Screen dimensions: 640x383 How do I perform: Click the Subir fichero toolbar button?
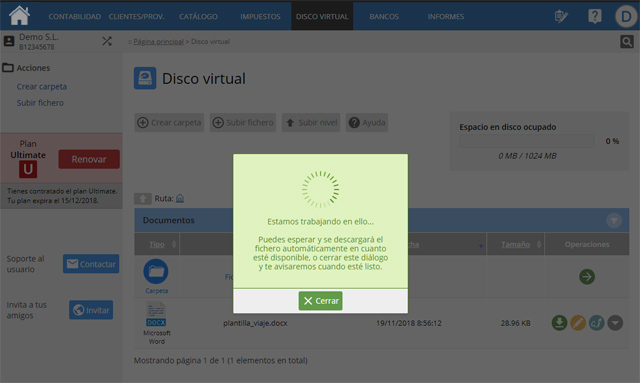click(x=243, y=122)
